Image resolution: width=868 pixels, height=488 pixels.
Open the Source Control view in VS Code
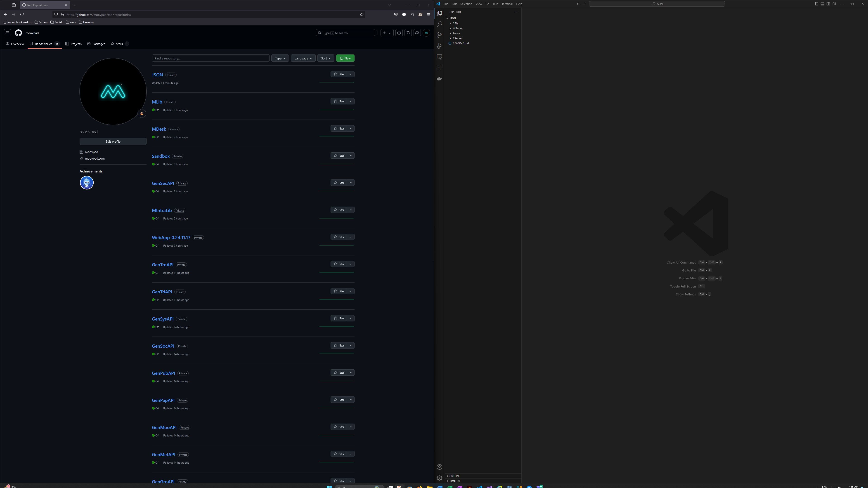click(x=439, y=35)
